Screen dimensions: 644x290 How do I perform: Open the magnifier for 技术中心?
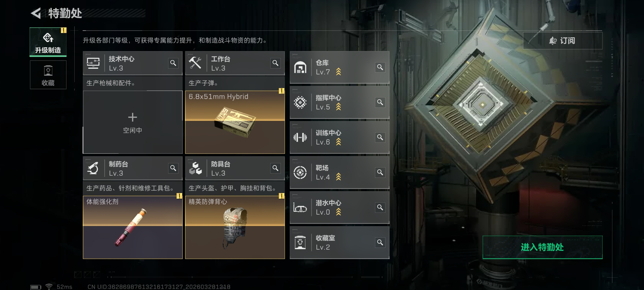coord(173,63)
